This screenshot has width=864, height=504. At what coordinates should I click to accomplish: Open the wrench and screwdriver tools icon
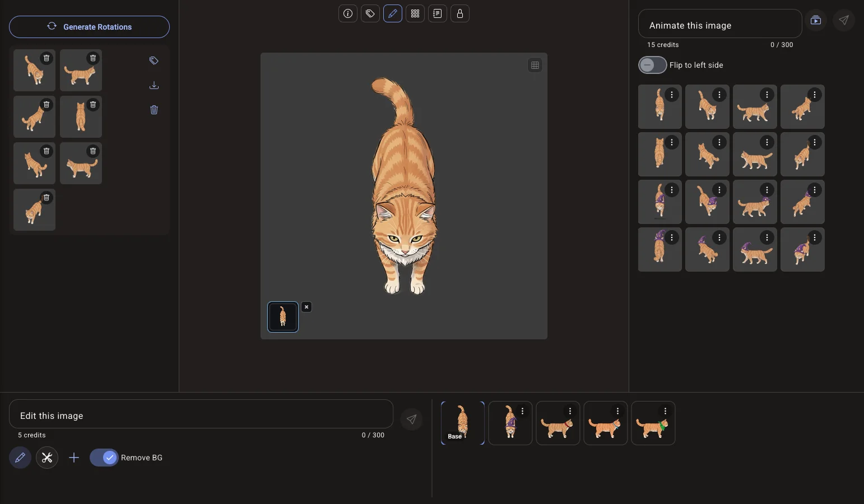point(47,458)
